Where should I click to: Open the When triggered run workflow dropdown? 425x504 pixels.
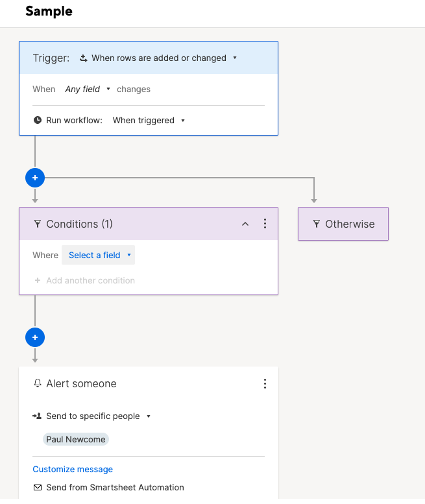point(149,120)
